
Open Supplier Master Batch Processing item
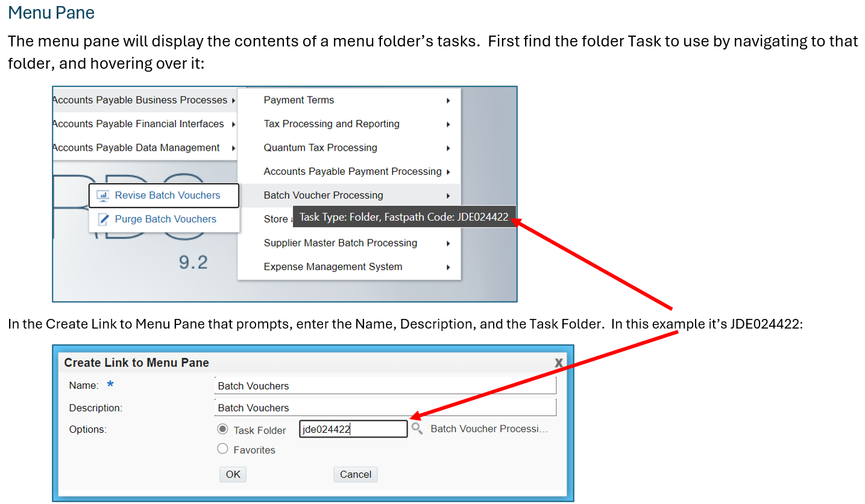point(340,243)
